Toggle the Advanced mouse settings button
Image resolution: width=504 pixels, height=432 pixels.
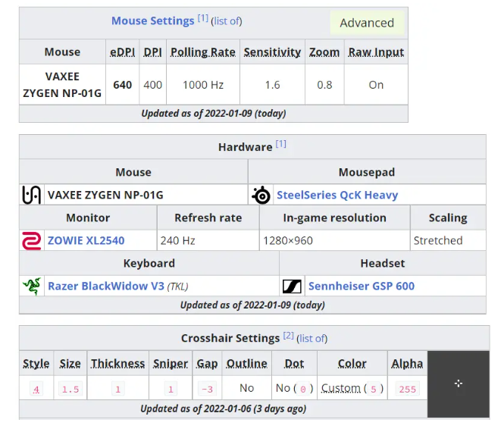[x=367, y=23]
